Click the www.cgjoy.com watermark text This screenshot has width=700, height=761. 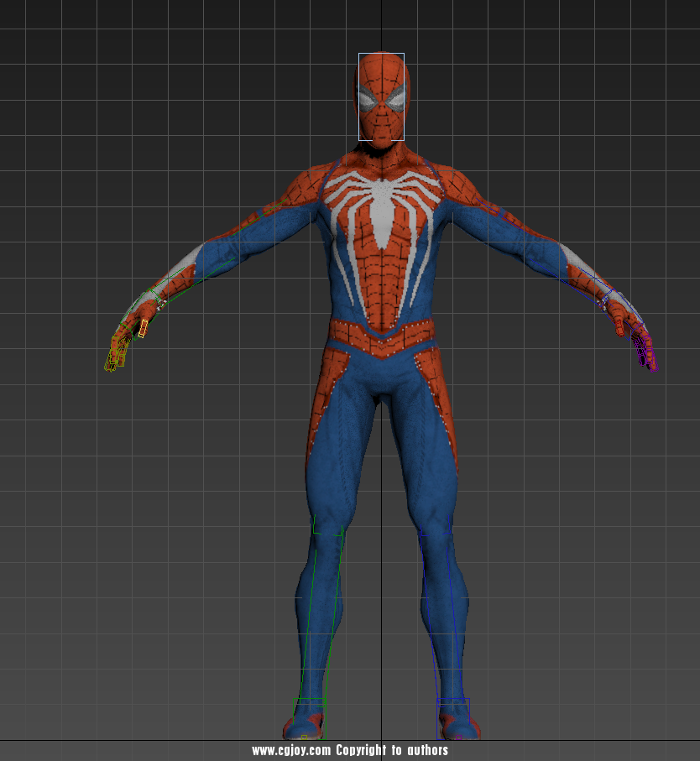pos(350,750)
